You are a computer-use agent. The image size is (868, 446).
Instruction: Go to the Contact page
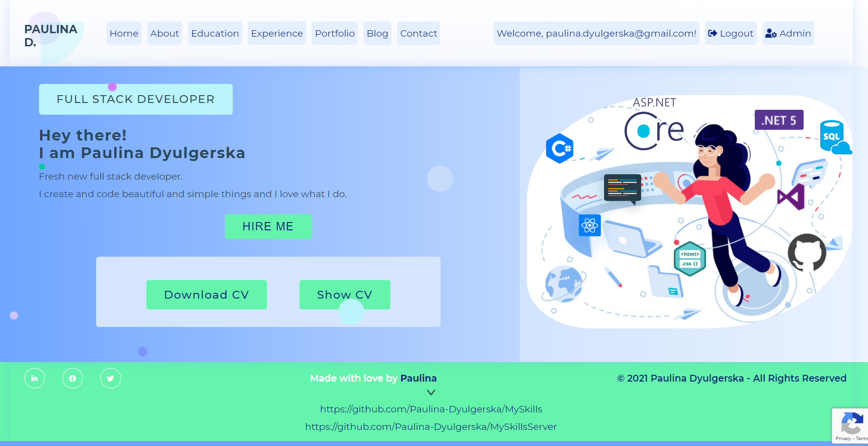point(419,33)
